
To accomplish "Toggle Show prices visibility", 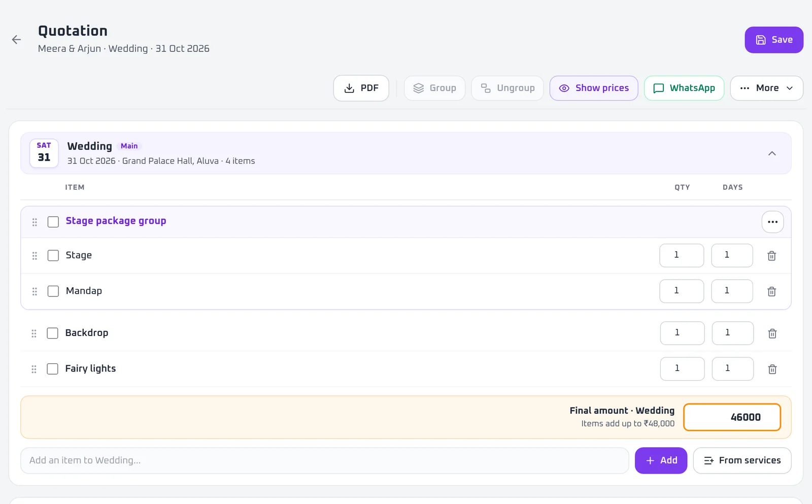I will pos(594,88).
